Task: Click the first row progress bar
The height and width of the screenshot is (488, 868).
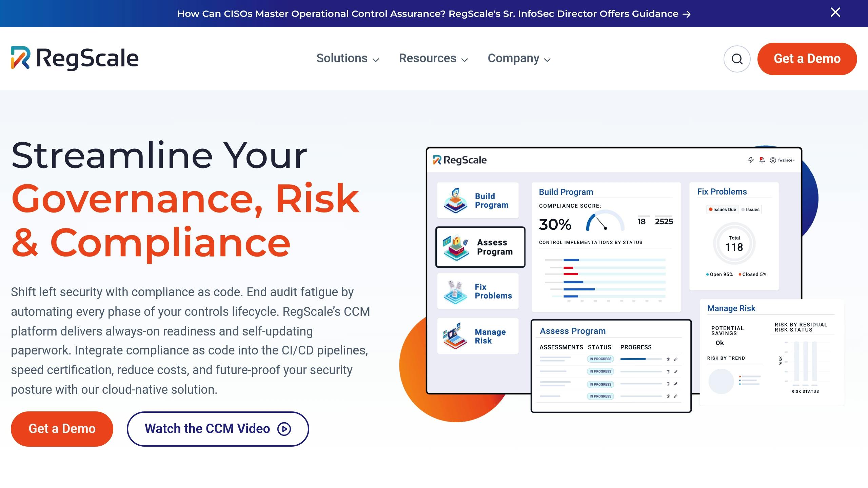Action: (x=641, y=359)
